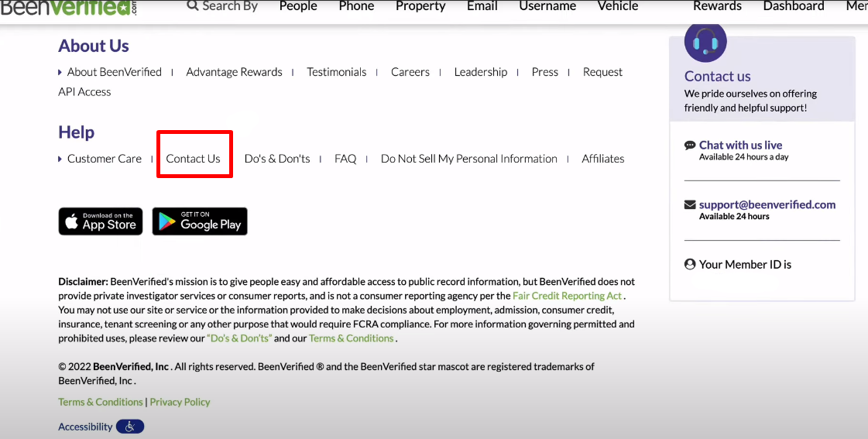Click the member profile icon
The height and width of the screenshot is (439, 868).
[x=690, y=264]
